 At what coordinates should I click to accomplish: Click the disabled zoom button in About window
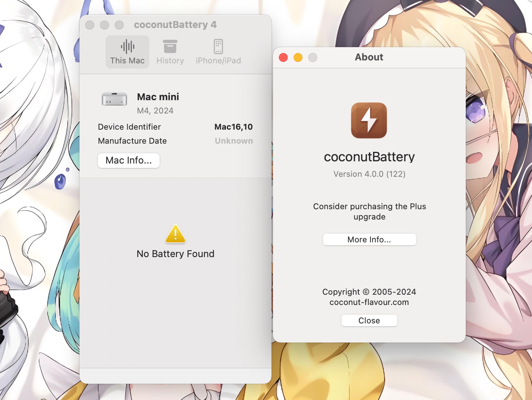click(x=313, y=57)
